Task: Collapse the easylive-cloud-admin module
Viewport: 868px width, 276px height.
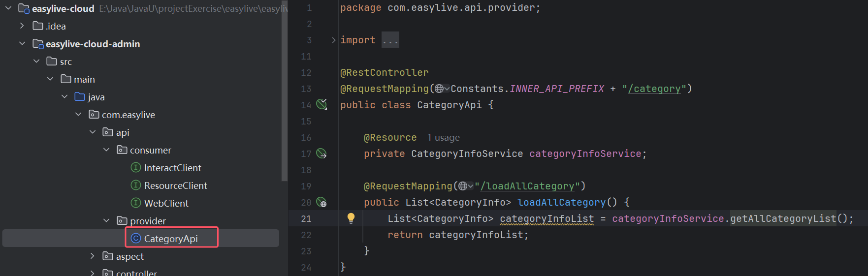Action: 22,44
